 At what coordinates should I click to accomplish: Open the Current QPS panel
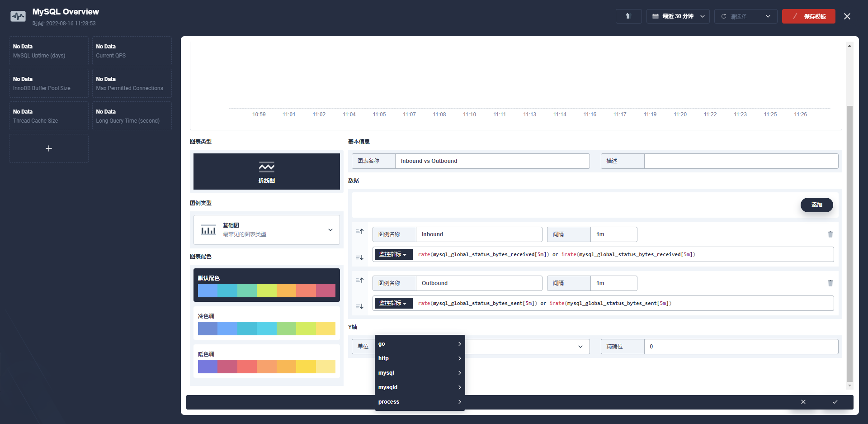click(x=132, y=51)
